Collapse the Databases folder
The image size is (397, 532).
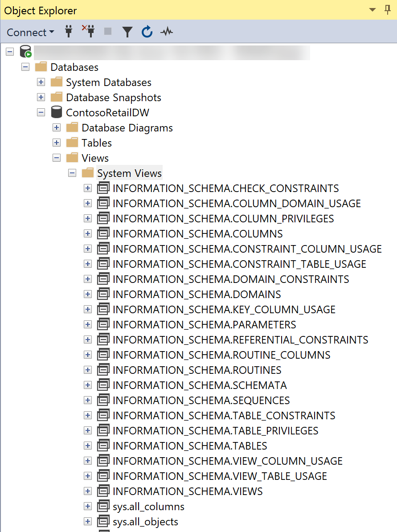[25, 67]
